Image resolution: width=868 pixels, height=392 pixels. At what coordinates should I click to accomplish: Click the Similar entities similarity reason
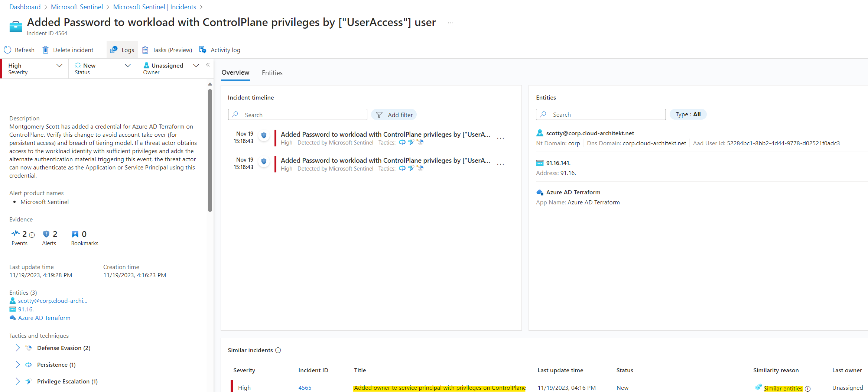click(x=783, y=388)
